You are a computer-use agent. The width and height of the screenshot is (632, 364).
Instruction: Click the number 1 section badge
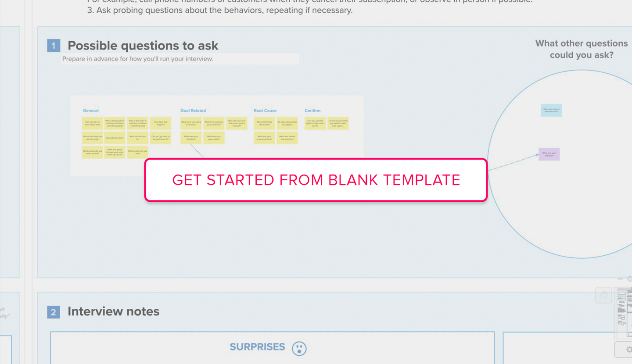(54, 46)
